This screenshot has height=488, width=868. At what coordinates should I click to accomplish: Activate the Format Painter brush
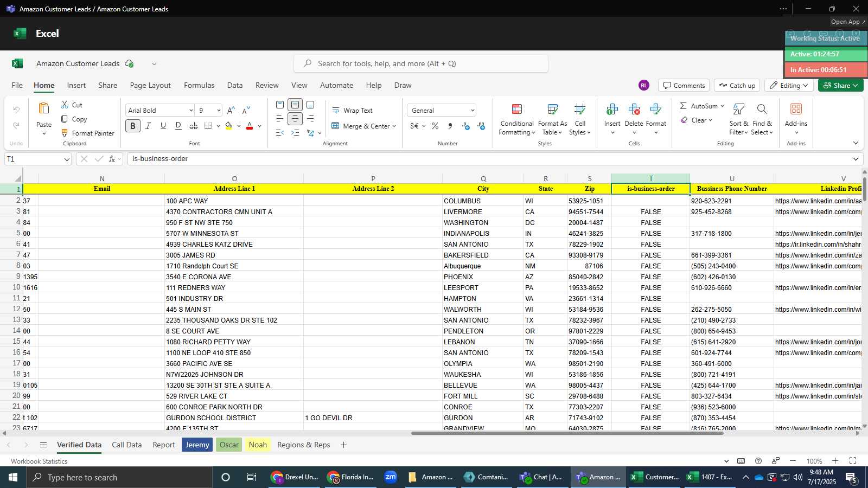(x=65, y=133)
